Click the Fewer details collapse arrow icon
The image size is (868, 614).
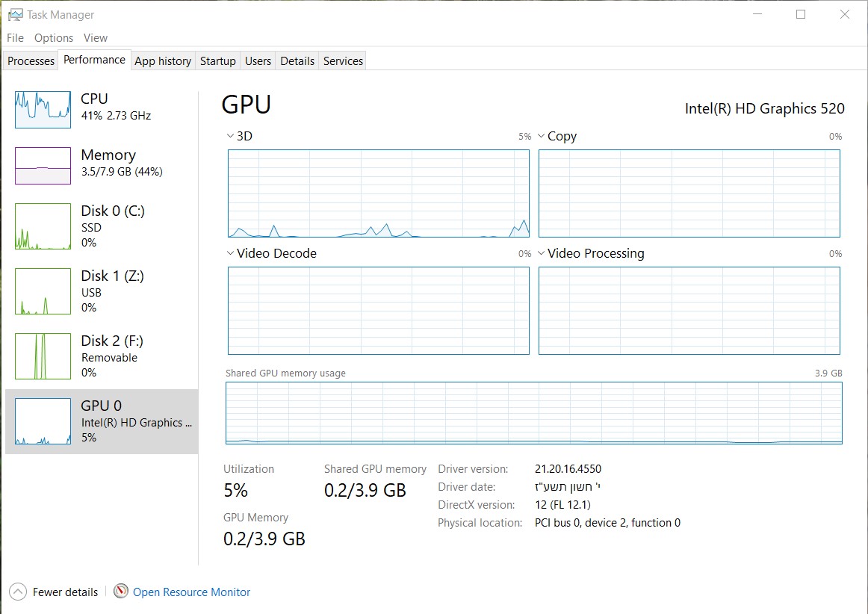[18, 592]
